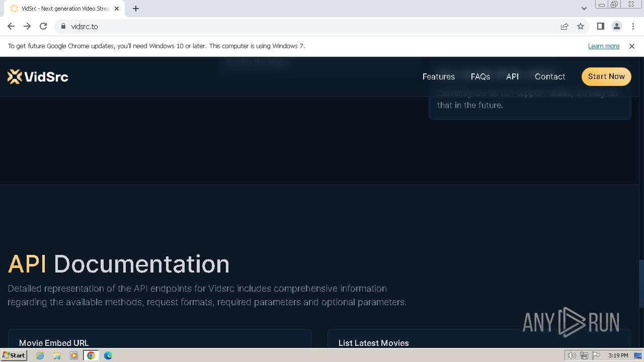
Task: Launch Microsoft Edge from taskbar
Action: pos(108,355)
